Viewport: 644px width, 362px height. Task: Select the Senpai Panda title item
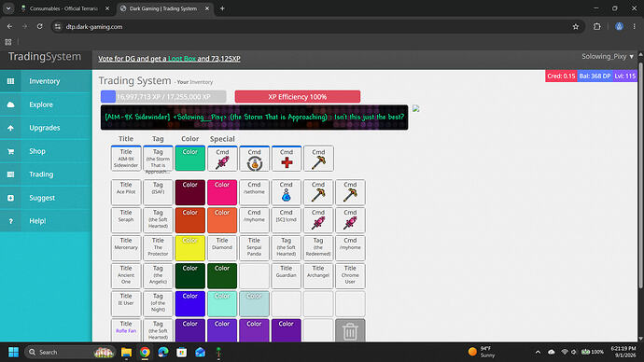(x=254, y=248)
